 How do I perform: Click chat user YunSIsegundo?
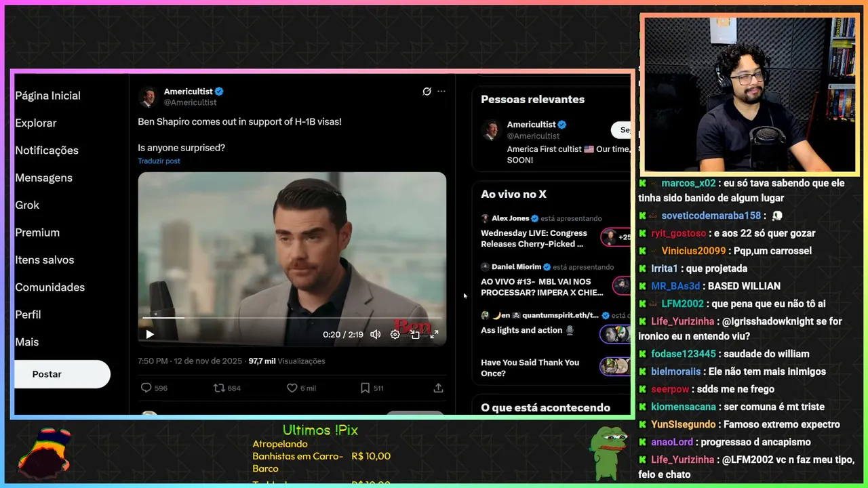(x=684, y=424)
